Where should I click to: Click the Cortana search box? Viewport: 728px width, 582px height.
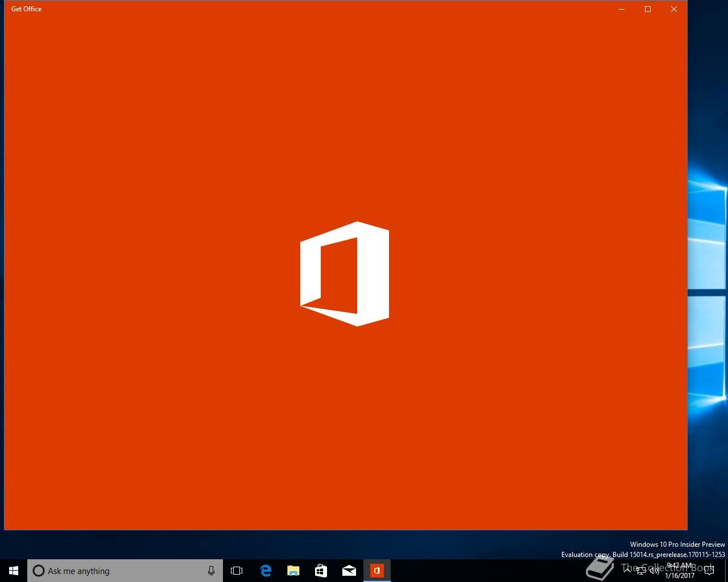(125, 571)
